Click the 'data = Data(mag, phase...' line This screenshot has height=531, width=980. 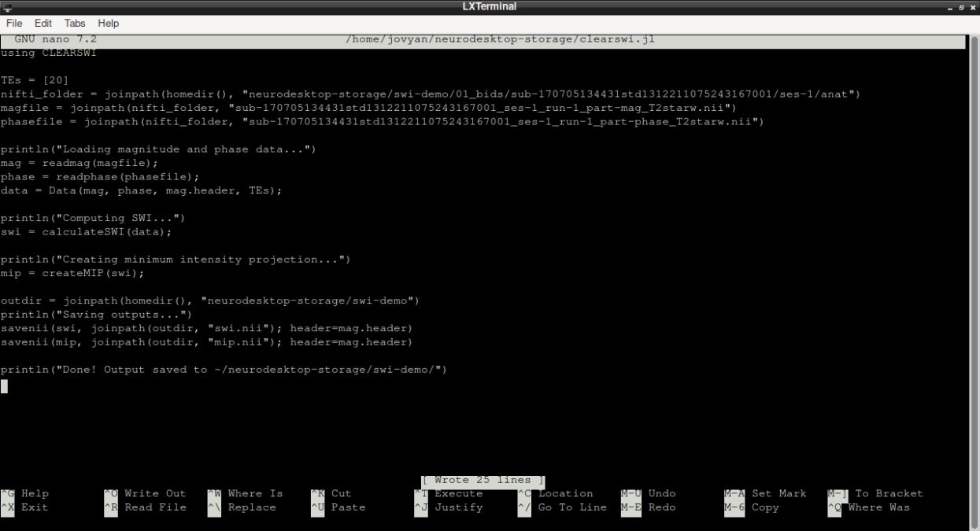[x=141, y=190]
